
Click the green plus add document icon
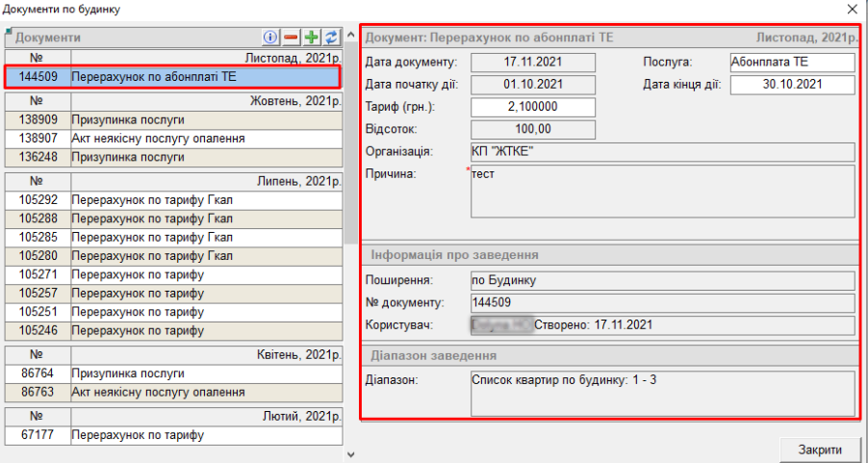coord(312,37)
